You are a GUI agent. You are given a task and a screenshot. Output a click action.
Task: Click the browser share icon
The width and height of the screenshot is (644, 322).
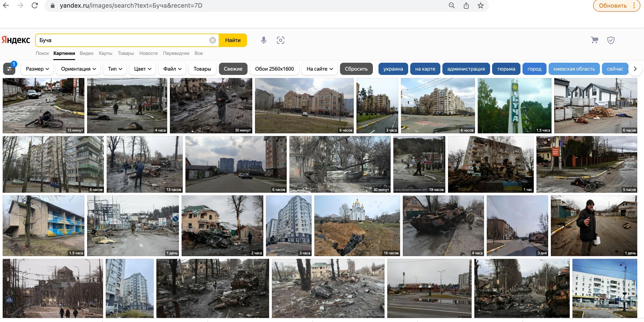click(x=466, y=6)
